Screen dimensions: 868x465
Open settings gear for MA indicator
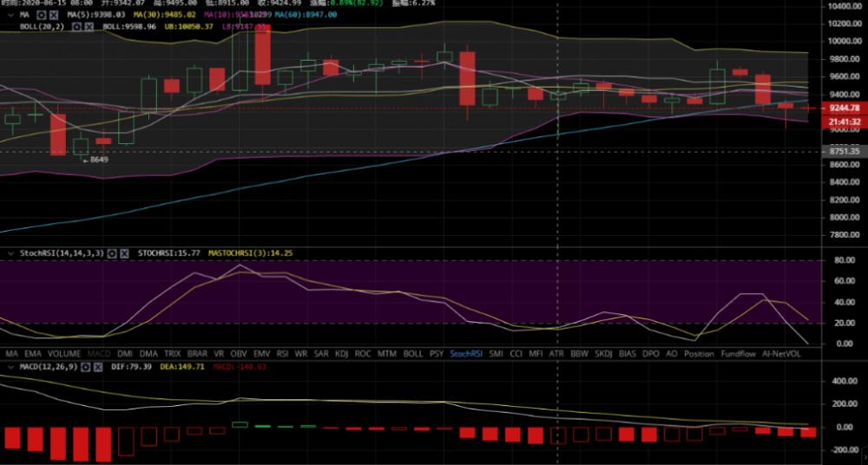[x=41, y=15]
